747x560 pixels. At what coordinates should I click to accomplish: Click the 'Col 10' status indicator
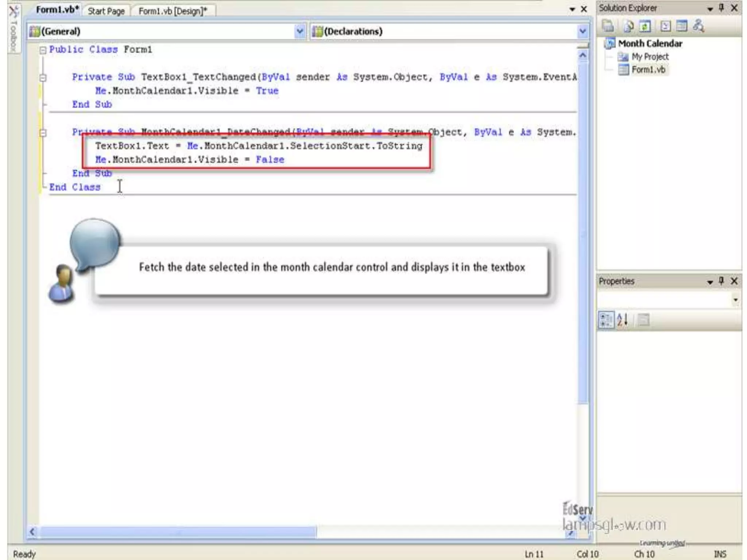[587, 554]
